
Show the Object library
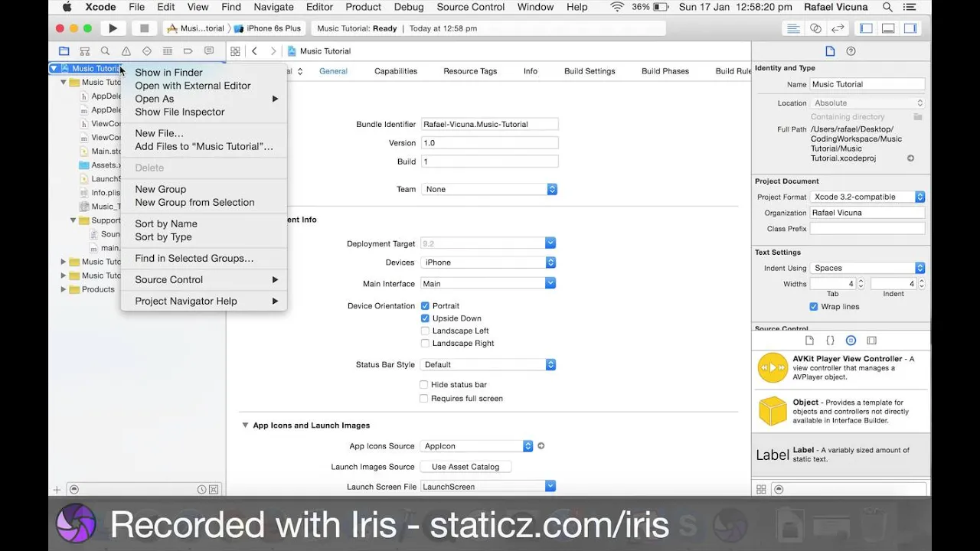coord(851,341)
